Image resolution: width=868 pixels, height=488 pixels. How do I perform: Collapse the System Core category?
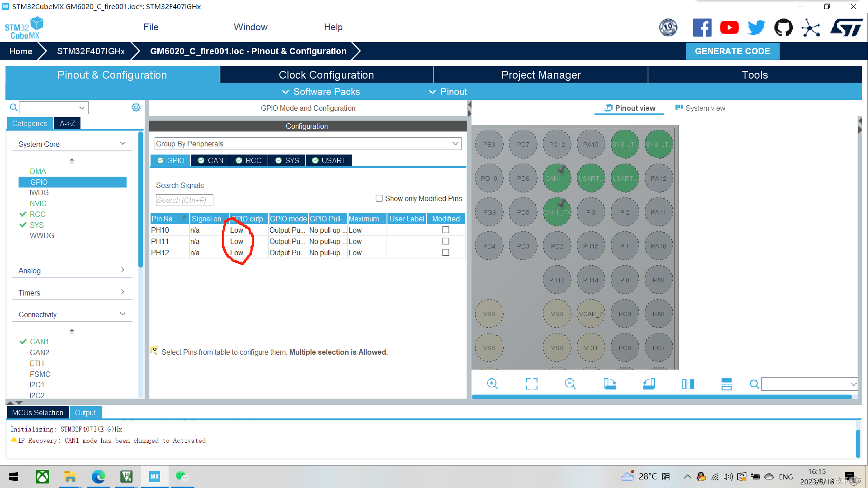pos(123,143)
